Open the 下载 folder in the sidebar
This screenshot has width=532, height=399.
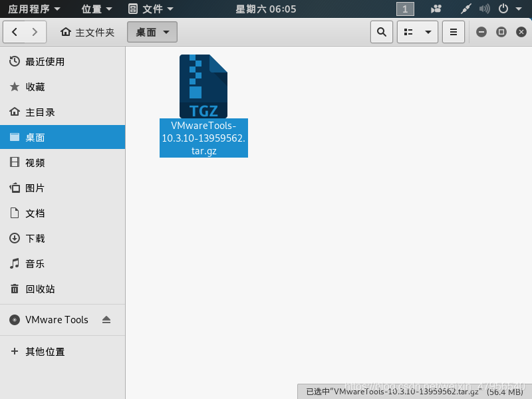(63, 238)
